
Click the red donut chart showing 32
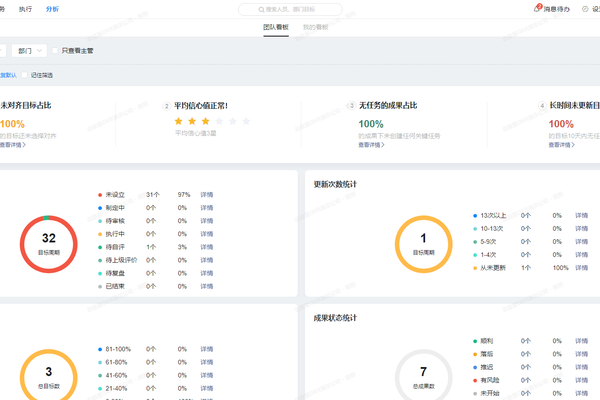(49, 244)
